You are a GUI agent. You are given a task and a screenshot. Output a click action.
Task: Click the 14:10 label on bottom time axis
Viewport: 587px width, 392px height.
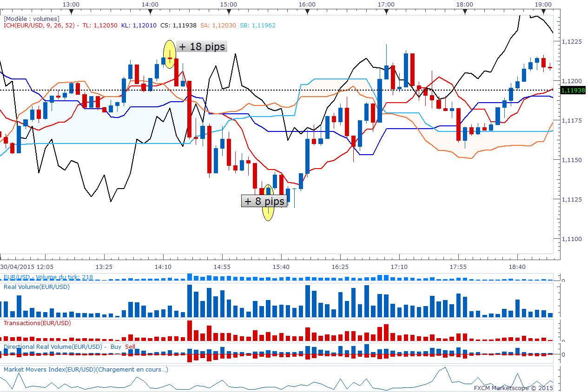click(163, 267)
